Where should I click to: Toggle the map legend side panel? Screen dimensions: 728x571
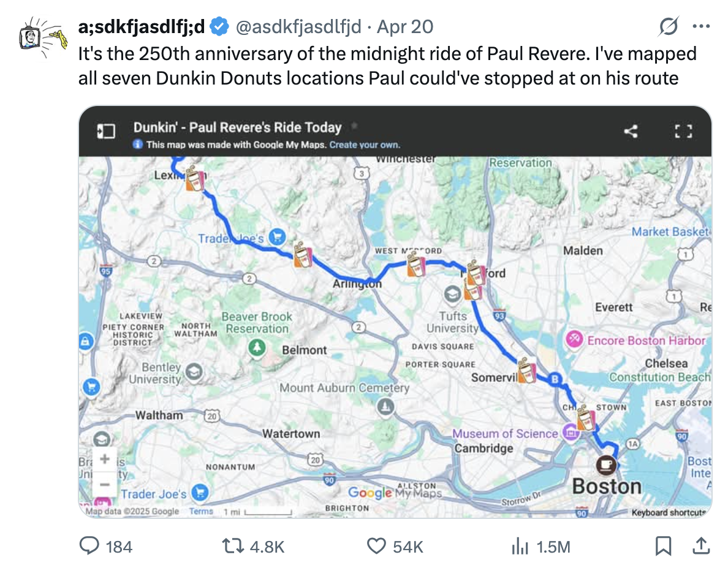106,131
